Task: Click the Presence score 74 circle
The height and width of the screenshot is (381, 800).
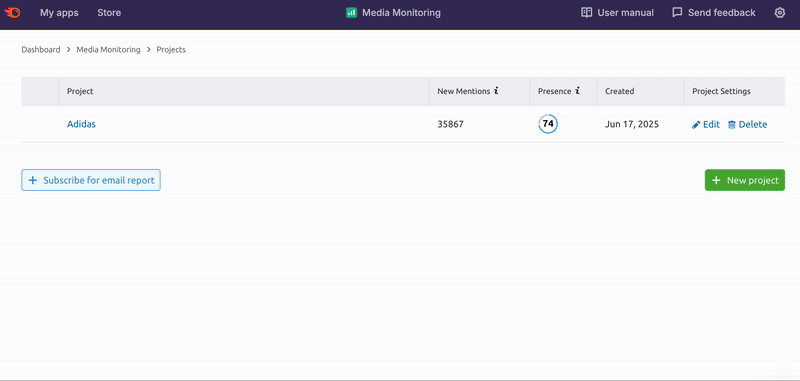Action: (548, 124)
